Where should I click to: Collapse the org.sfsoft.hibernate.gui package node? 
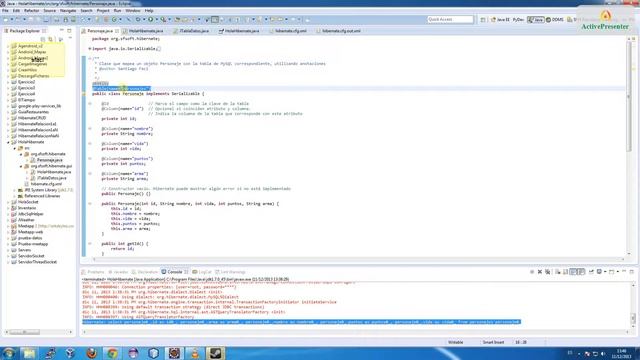pyautogui.click(x=21, y=166)
